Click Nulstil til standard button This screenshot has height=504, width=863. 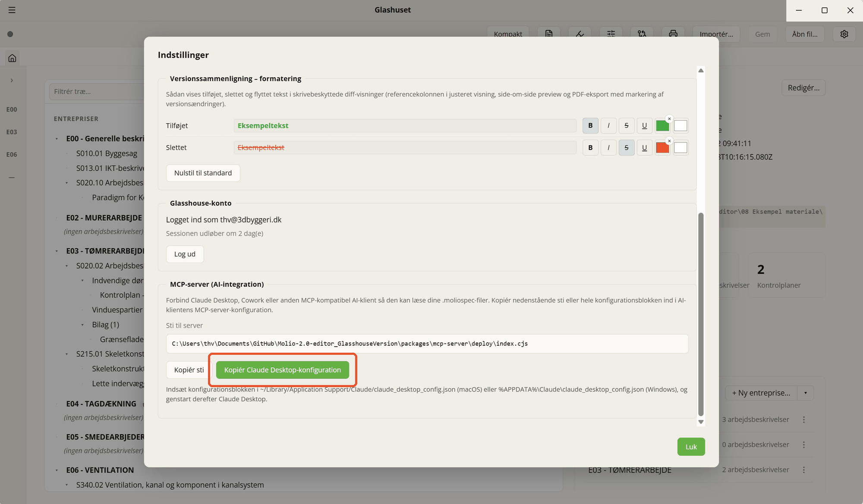203,173
